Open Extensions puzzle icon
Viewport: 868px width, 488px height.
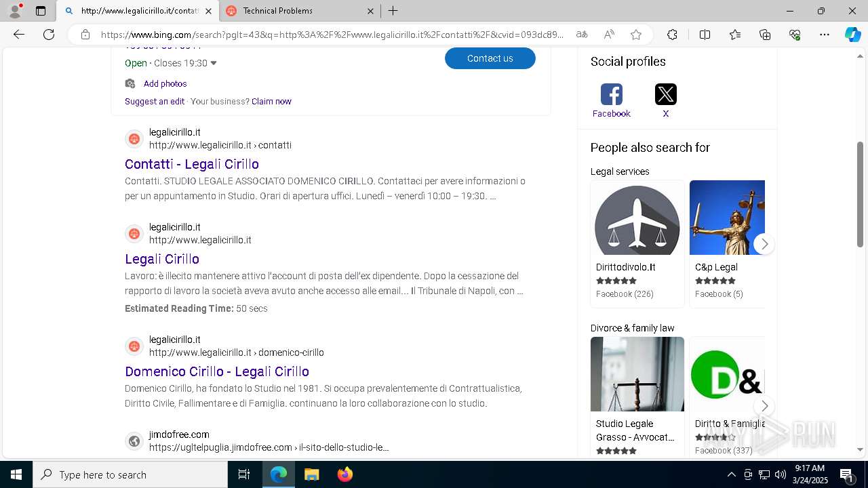point(672,35)
